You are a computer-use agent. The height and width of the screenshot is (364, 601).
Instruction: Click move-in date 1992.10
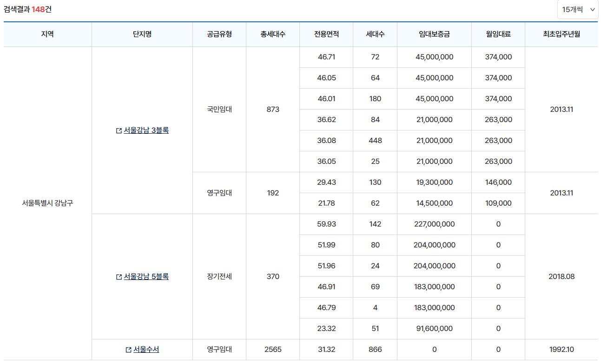click(561, 350)
